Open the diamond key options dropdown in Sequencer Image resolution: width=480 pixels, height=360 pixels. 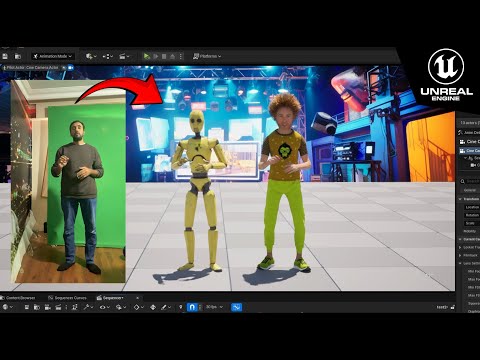click(138, 307)
